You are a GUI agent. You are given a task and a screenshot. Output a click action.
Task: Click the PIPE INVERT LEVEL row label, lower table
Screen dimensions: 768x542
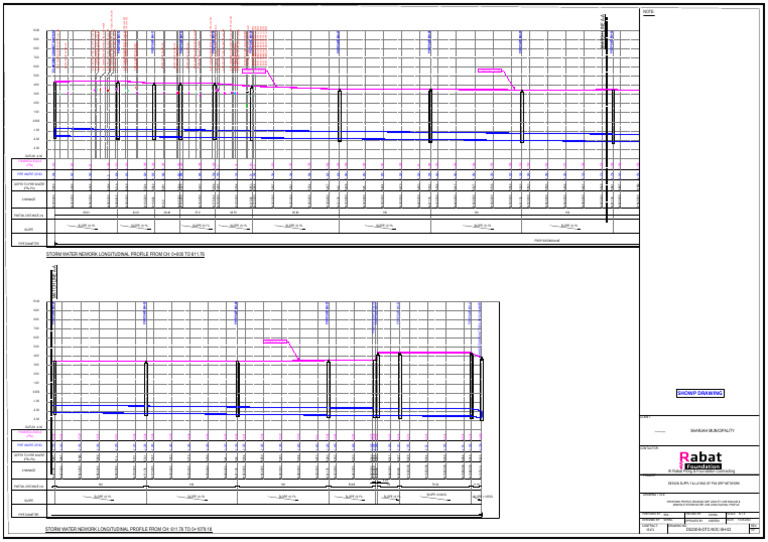pyautogui.click(x=30, y=445)
